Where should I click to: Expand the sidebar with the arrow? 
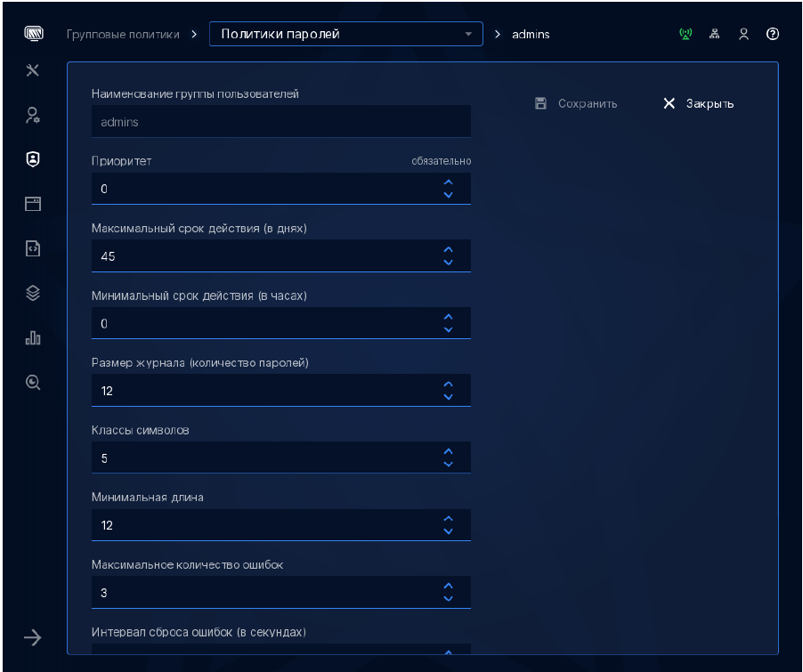[33, 636]
